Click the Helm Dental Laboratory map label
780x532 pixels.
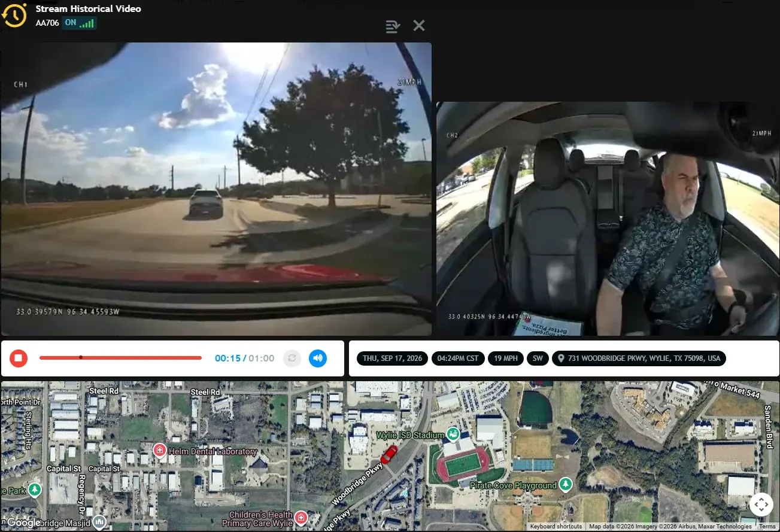pyautogui.click(x=213, y=451)
